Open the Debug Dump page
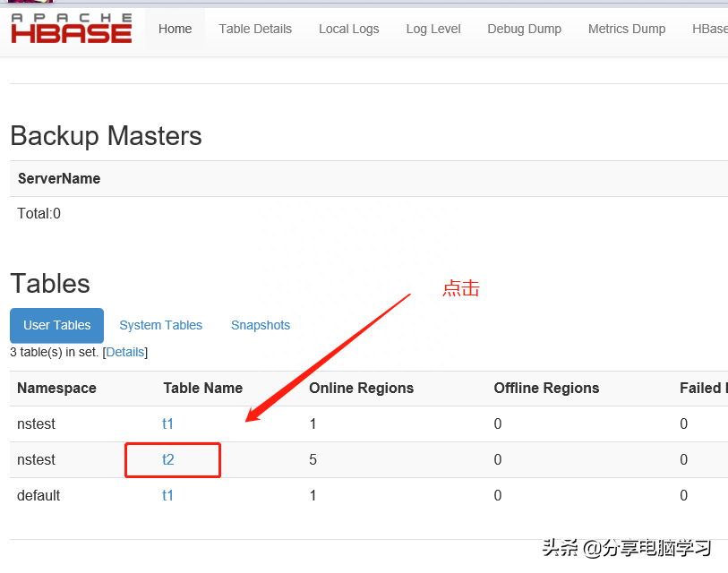Viewport: 728px width, 573px height. (524, 29)
